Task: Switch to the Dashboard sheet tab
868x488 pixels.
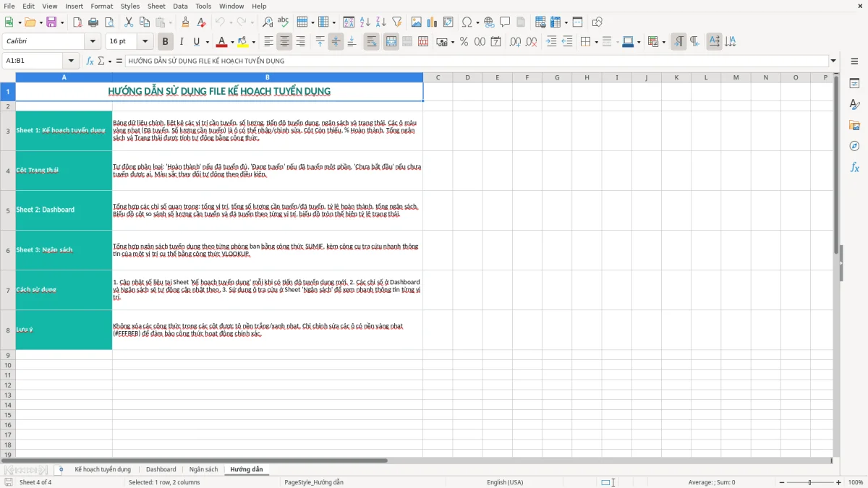Action: [161, 469]
